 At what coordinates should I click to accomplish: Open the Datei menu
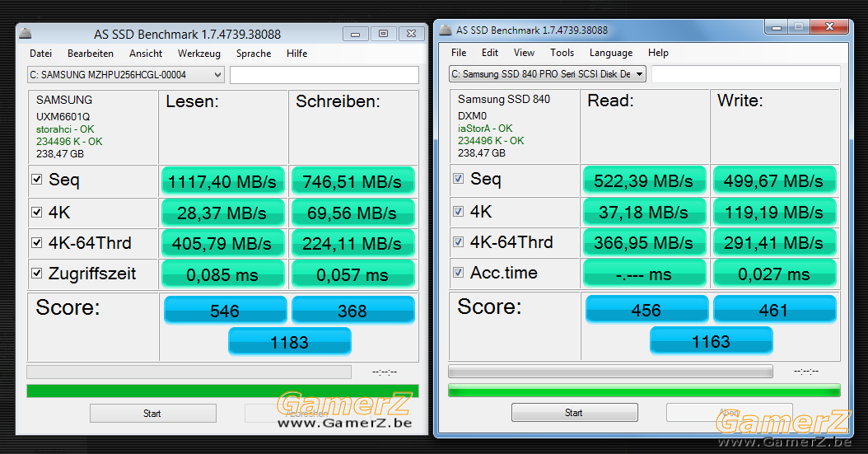41,54
